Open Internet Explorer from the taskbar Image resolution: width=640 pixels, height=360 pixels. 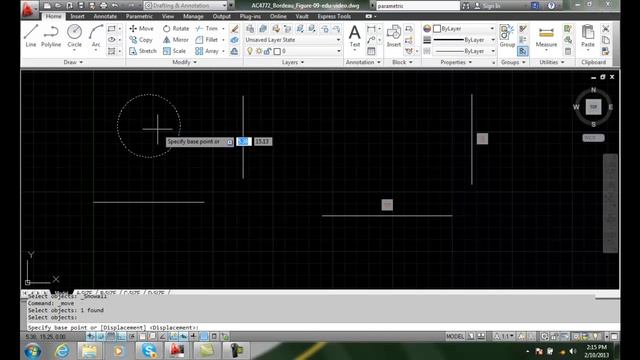pos(62,351)
